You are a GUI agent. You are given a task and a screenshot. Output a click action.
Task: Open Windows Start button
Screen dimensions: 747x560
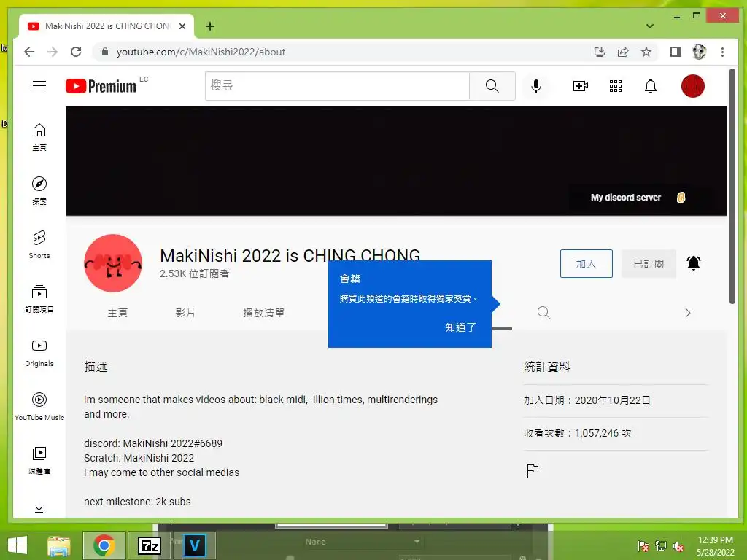pyautogui.click(x=18, y=545)
